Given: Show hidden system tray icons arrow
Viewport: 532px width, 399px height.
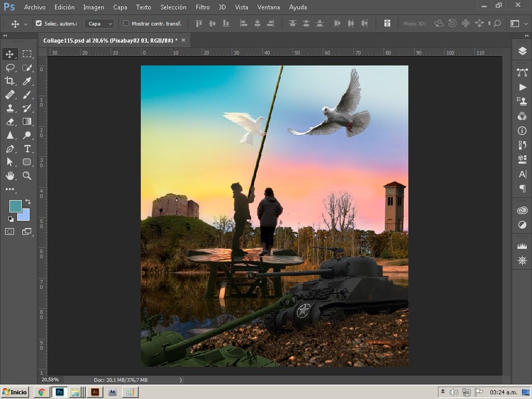Looking at the screenshot, I should (x=443, y=392).
